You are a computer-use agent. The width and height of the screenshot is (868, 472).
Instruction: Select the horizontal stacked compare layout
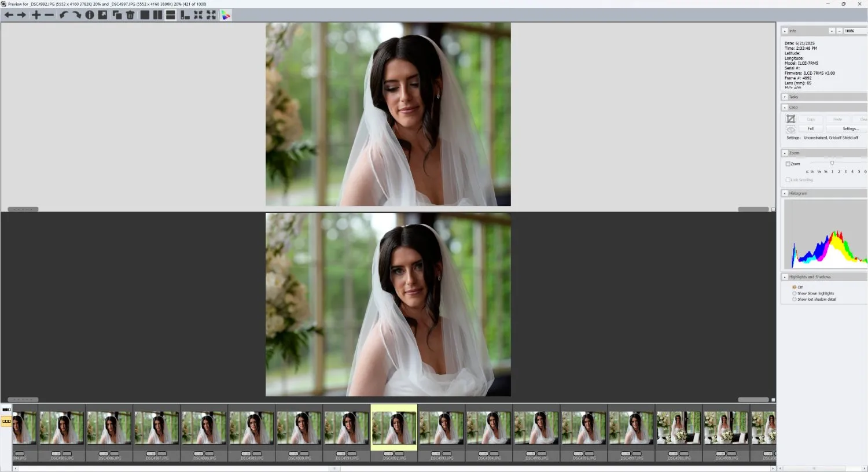coord(170,15)
